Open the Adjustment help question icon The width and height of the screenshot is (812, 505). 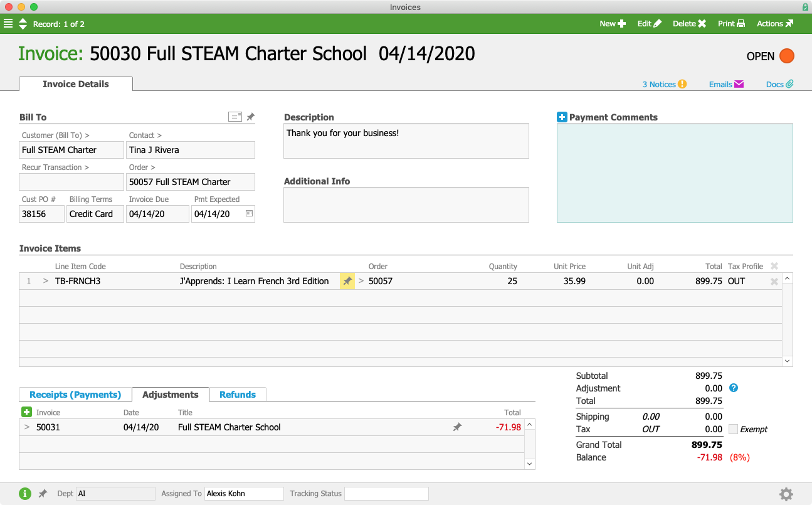(x=734, y=388)
